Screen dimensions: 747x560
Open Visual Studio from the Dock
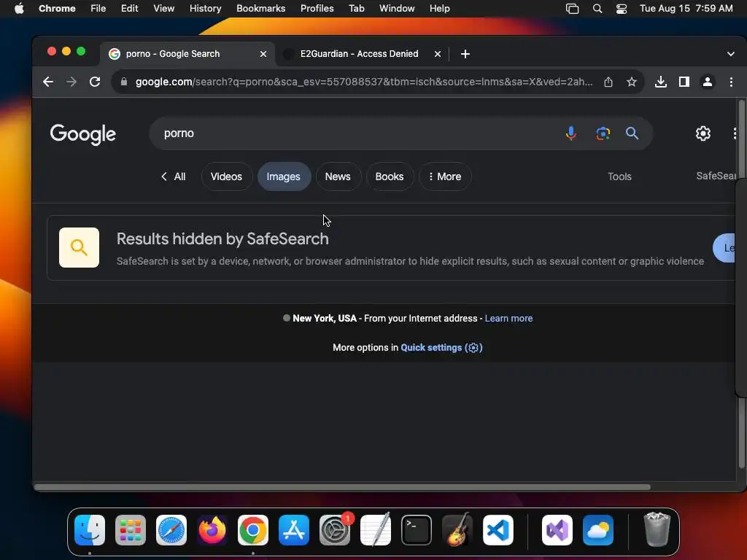(557, 530)
